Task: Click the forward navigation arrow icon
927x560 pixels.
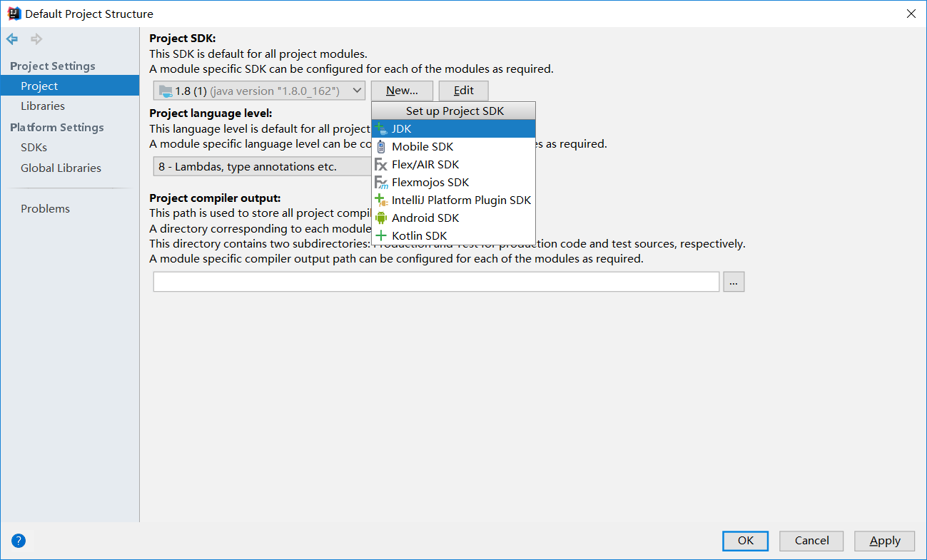Action: (36, 39)
